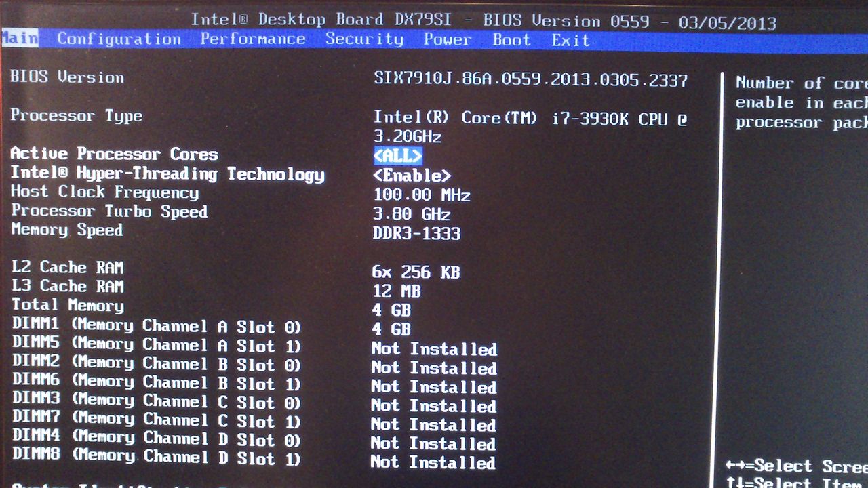Open the Active Processor Cores <ALL> dropdown
This screenshot has width=868, height=488.
[x=398, y=157]
